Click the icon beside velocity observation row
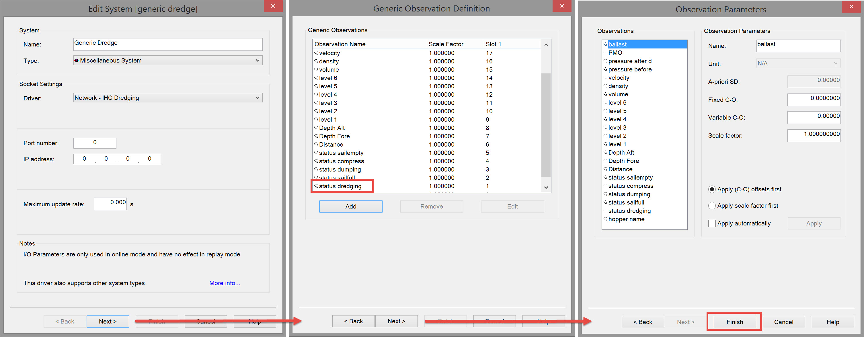Screen dimensions: 868x337 (x=316, y=53)
